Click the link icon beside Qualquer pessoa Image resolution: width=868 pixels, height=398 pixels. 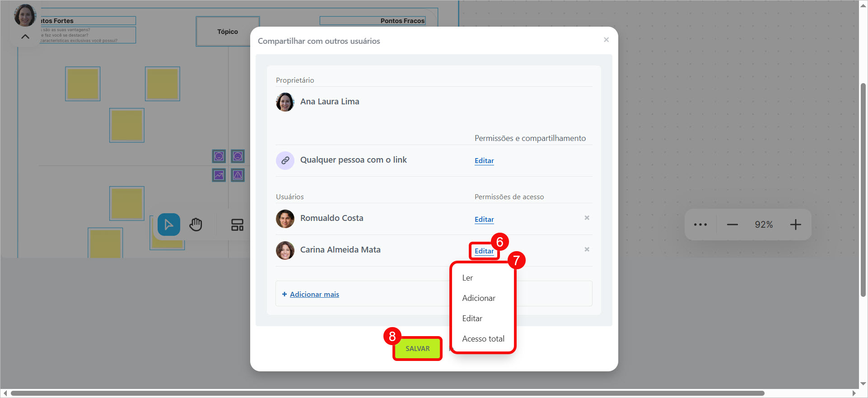(285, 160)
